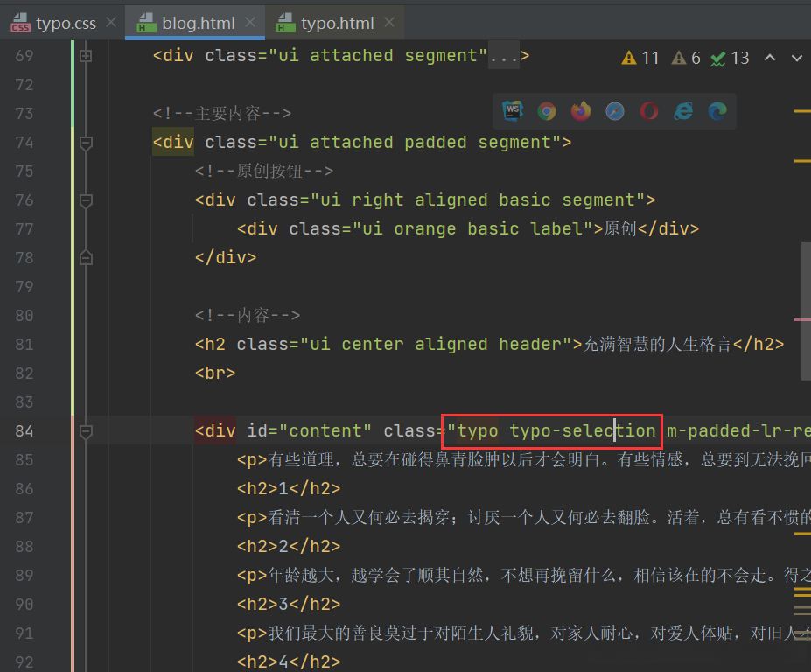Click the 内容 comment on line 80
This screenshot has width=811, height=672.
[248, 316]
